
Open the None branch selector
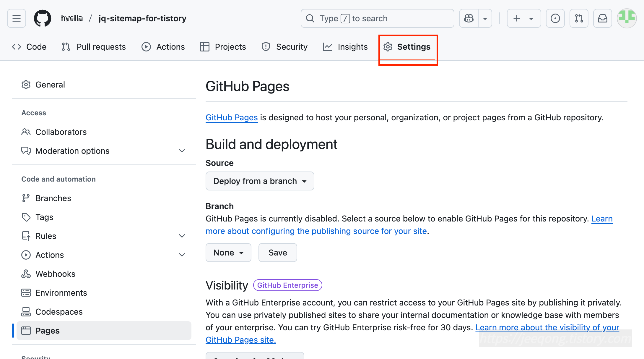(x=228, y=253)
